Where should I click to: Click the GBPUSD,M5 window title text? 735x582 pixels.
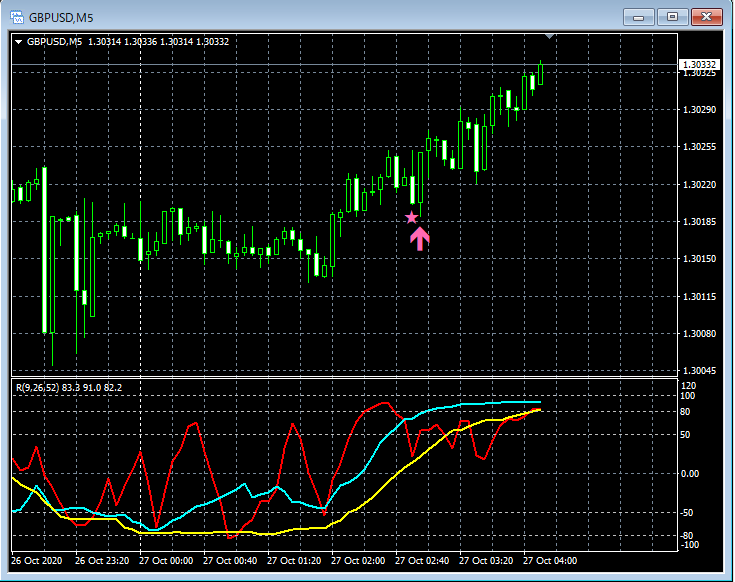(61, 18)
